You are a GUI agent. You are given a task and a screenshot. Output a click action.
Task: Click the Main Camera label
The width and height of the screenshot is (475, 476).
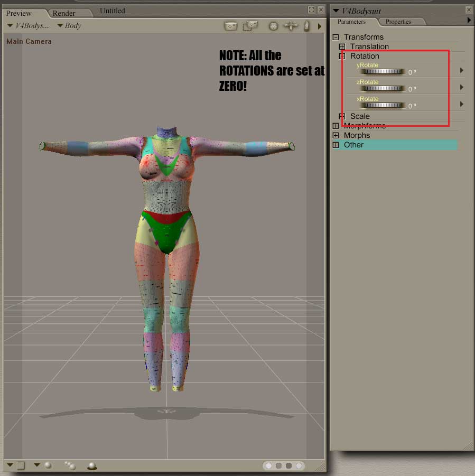(29, 41)
